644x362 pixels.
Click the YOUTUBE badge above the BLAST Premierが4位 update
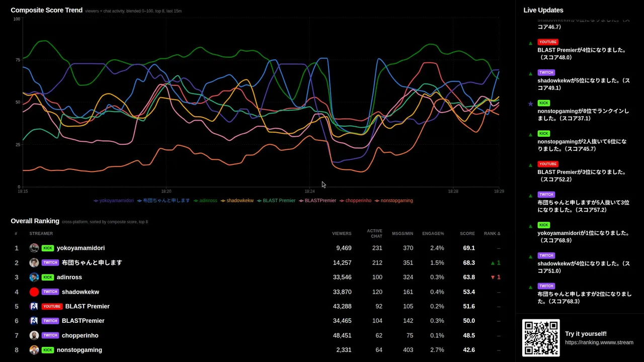(548, 42)
